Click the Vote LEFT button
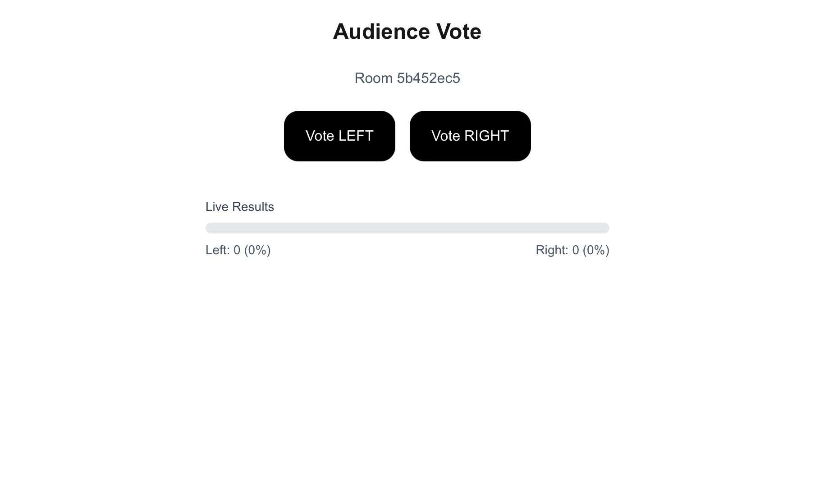The width and height of the screenshot is (824, 504). point(339,136)
